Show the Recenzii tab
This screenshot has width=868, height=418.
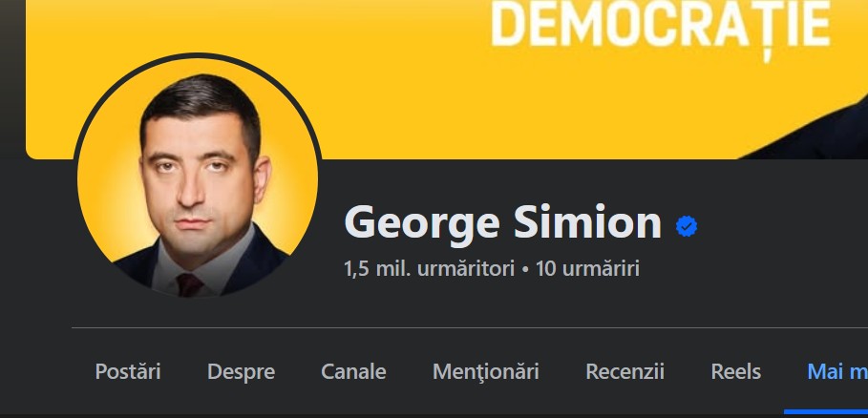625,371
